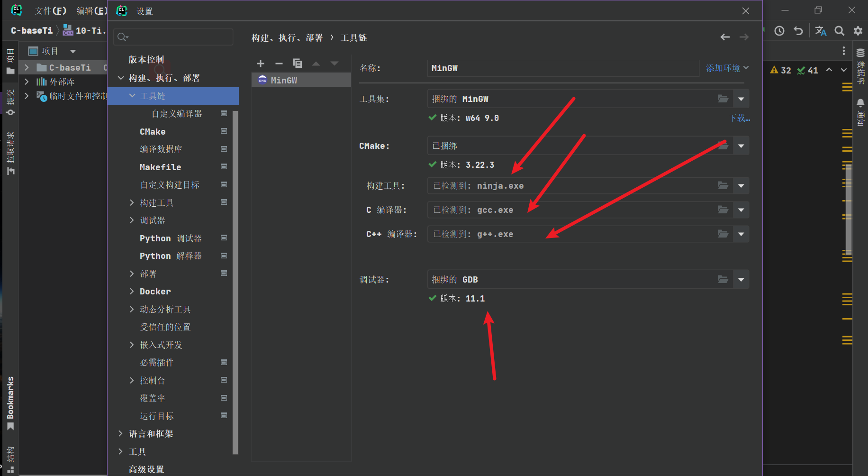Open the C compiler dropdown arrow
The height and width of the screenshot is (476, 868).
point(741,210)
